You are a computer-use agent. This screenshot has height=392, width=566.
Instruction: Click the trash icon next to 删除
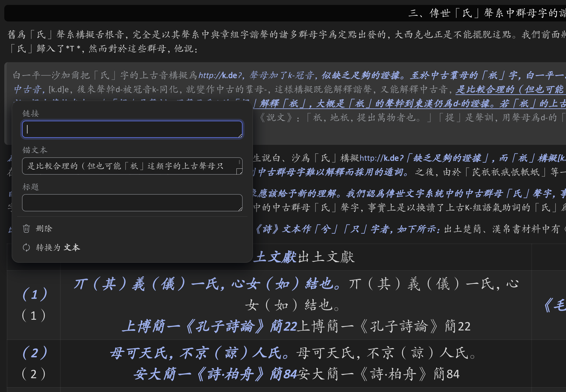click(x=26, y=228)
